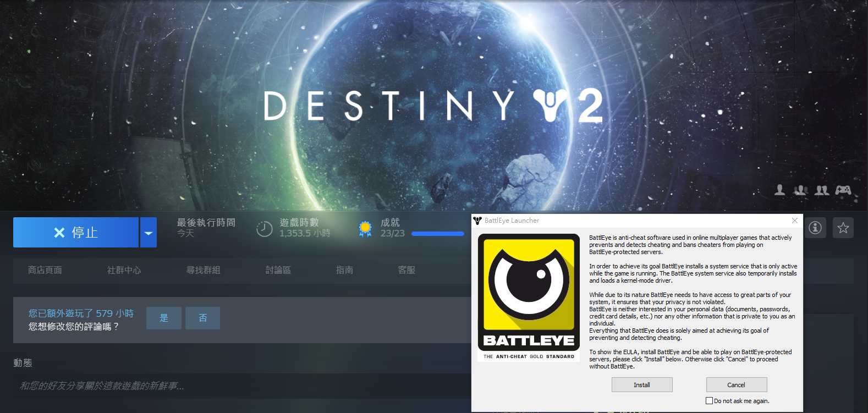Click the Destiny icon in BattlEye title bar
868x413 pixels.
pyautogui.click(x=477, y=221)
